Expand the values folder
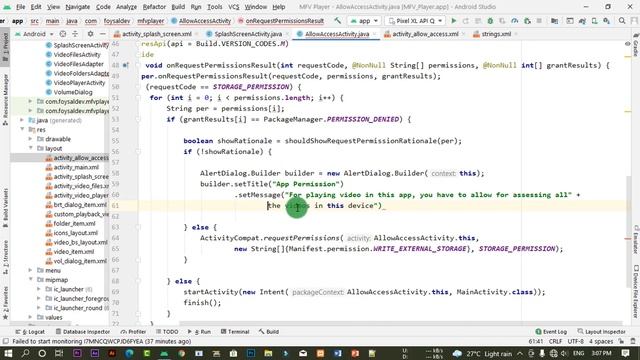The image size is (640, 360). click(x=30, y=318)
